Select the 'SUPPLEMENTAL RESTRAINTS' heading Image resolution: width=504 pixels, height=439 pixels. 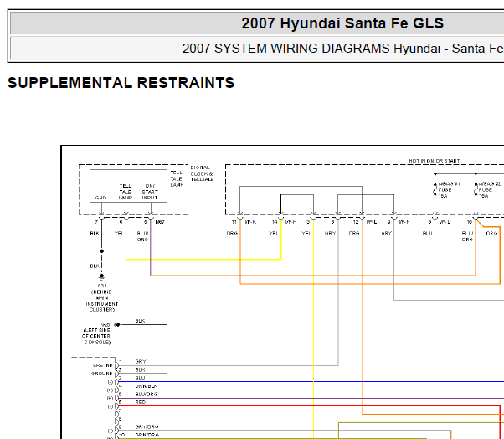(x=121, y=83)
